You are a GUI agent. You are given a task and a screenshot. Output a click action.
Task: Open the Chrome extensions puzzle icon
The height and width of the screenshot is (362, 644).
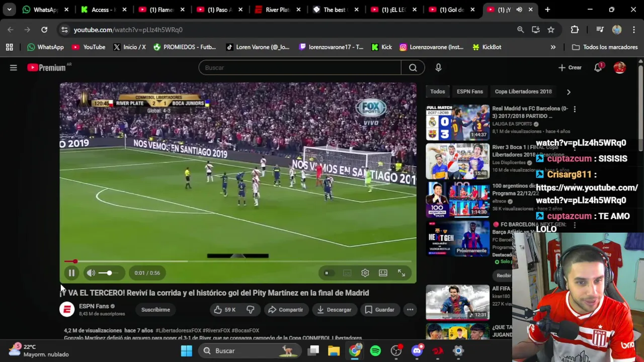(x=575, y=30)
